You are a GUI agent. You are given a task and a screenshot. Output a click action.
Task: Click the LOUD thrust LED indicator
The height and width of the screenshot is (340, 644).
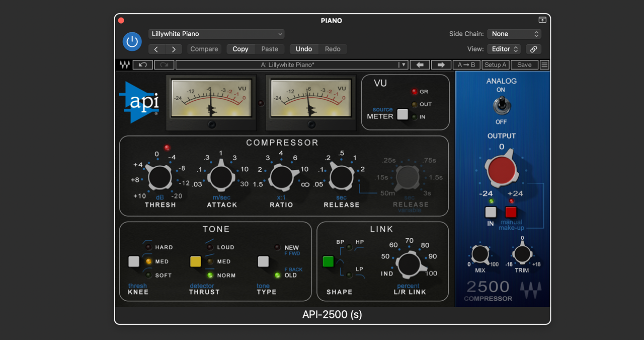point(210,247)
